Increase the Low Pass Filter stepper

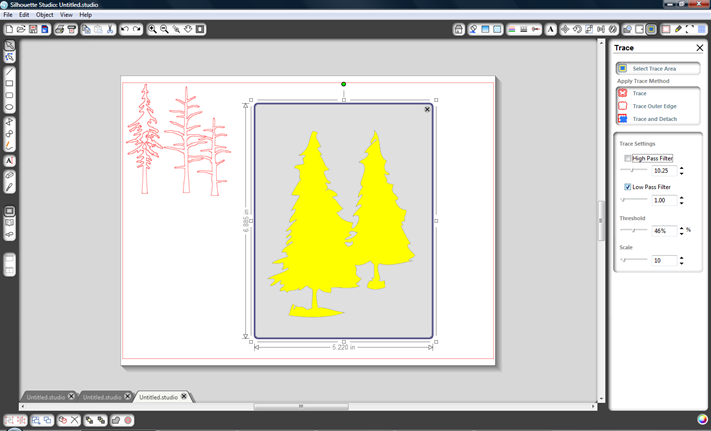click(x=682, y=198)
